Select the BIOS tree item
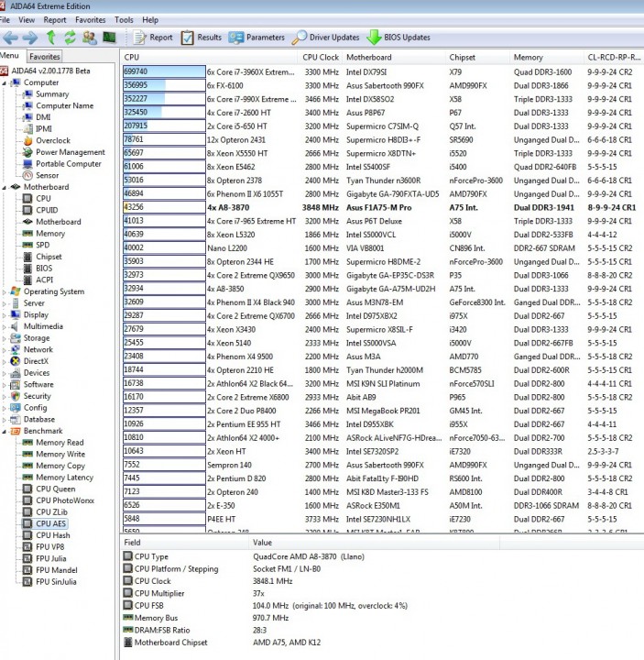This screenshot has width=644, height=660. tap(44, 268)
